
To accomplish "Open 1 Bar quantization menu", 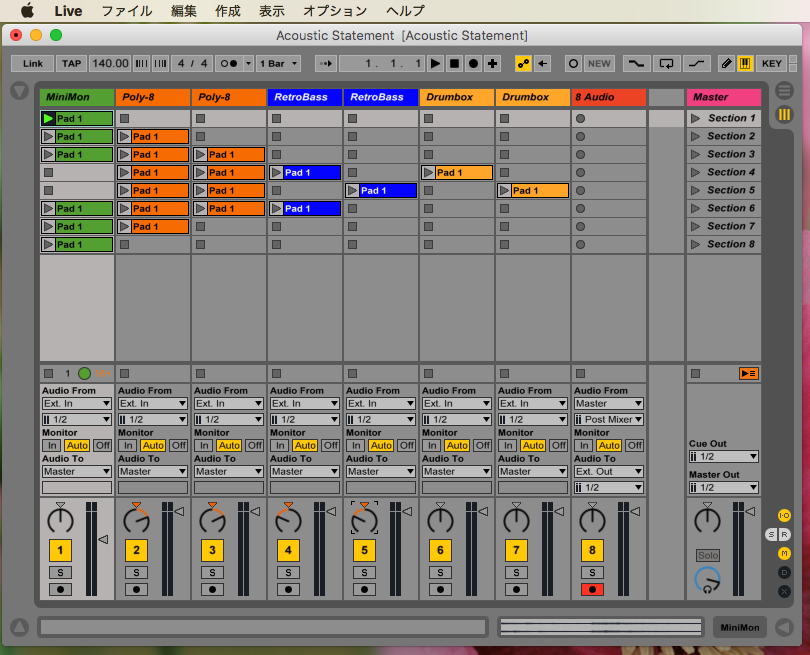I will click(278, 64).
